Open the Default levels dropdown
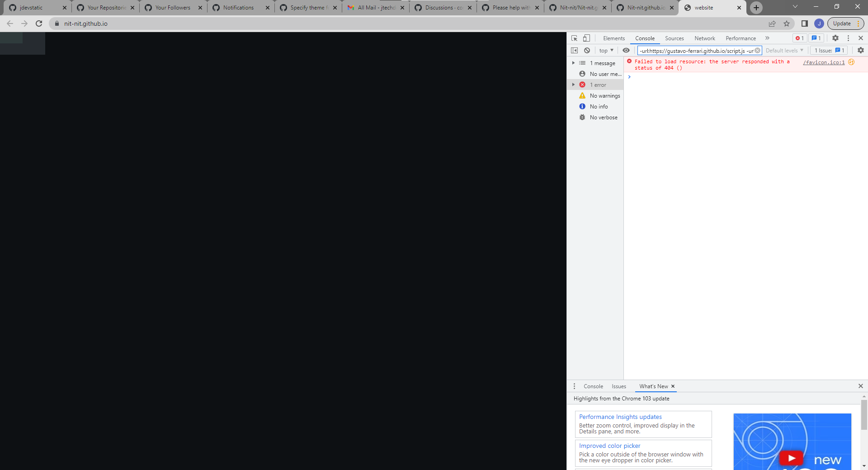This screenshot has height=470, width=868. pyautogui.click(x=784, y=51)
